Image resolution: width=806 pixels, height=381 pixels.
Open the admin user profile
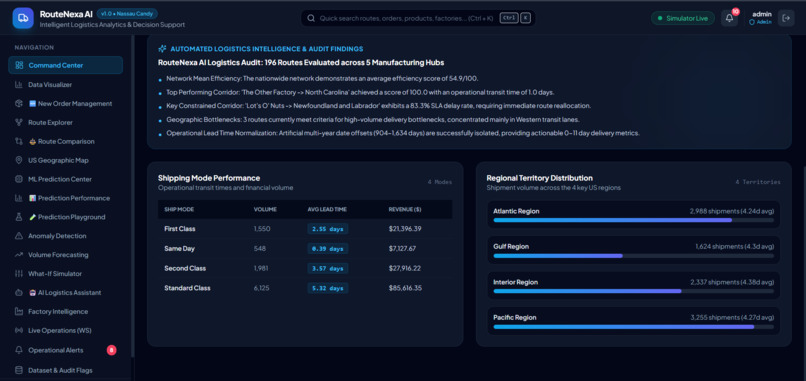pyautogui.click(x=761, y=18)
